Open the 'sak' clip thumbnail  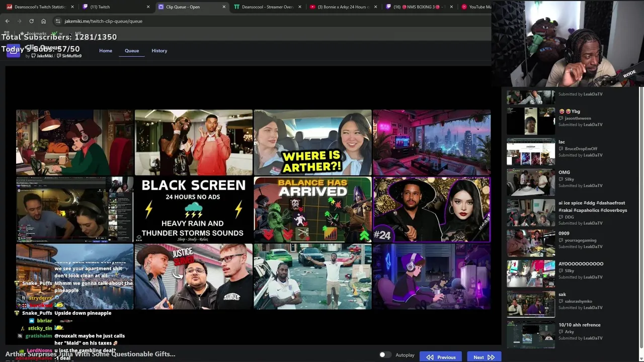click(x=531, y=304)
